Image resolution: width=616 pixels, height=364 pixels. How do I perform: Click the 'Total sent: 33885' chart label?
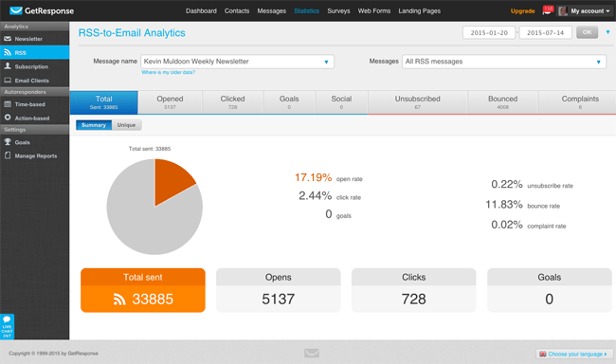(x=150, y=149)
